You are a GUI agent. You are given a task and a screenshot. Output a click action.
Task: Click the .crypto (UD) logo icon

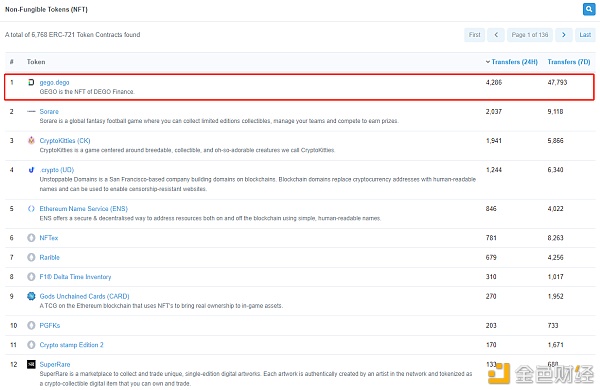coord(31,170)
